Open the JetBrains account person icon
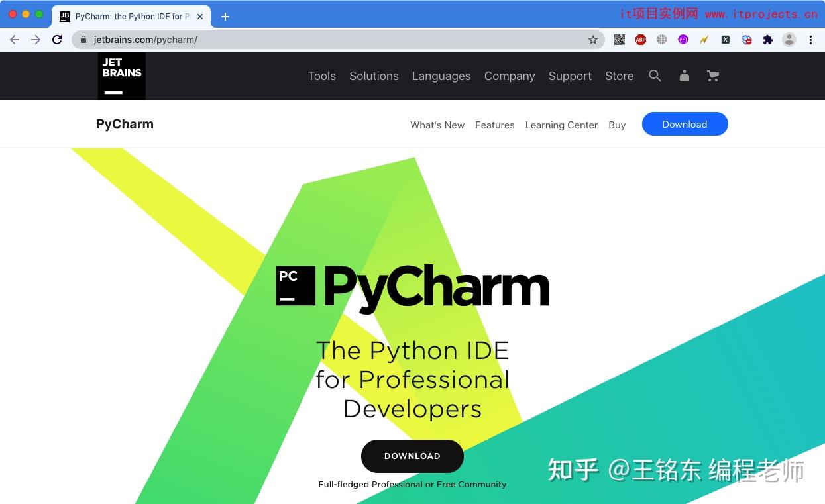Screen dimensions: 825x504 point(685,76)
